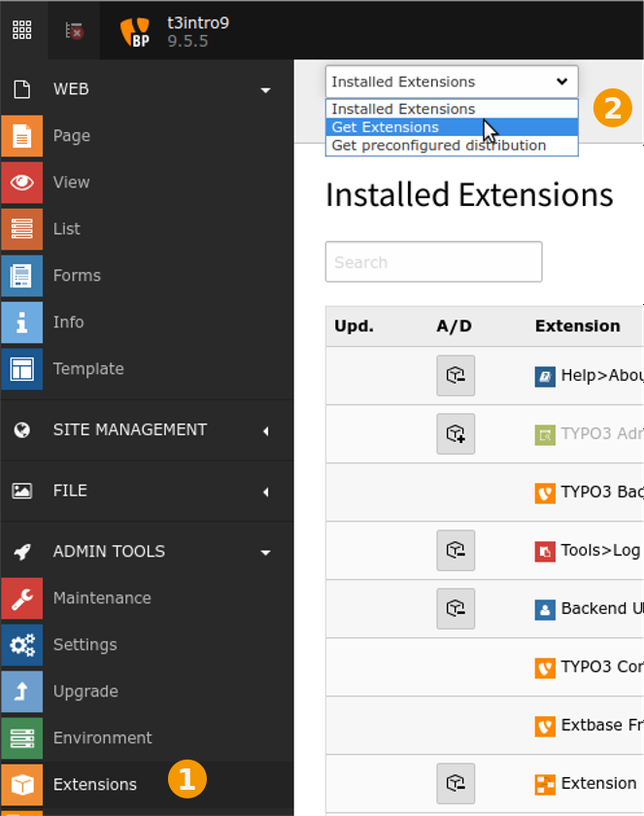Open the View module label
644x816 pixels.
(71, 183)
